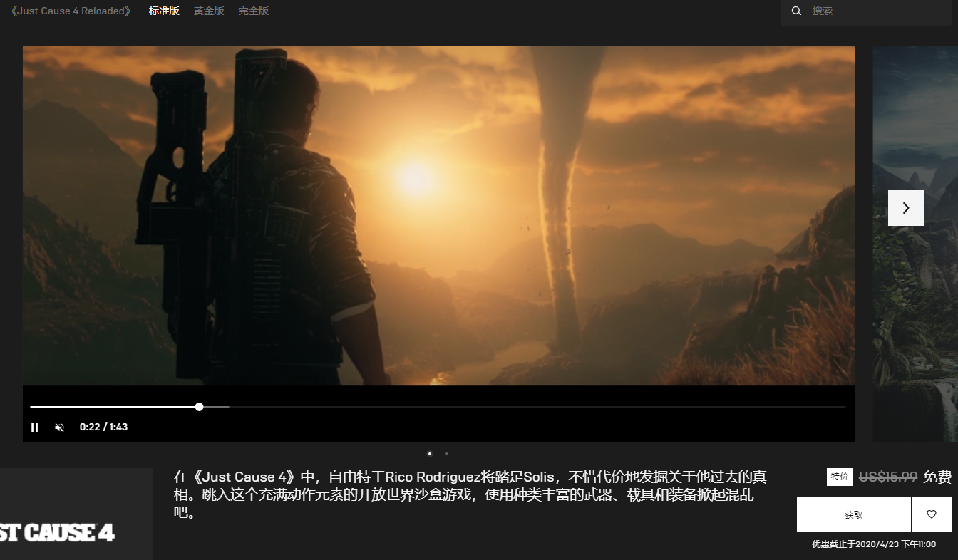Select the 标准版 edition tab
The height and width of the screenshot is (560, 958).
click(x=164, y=11)
